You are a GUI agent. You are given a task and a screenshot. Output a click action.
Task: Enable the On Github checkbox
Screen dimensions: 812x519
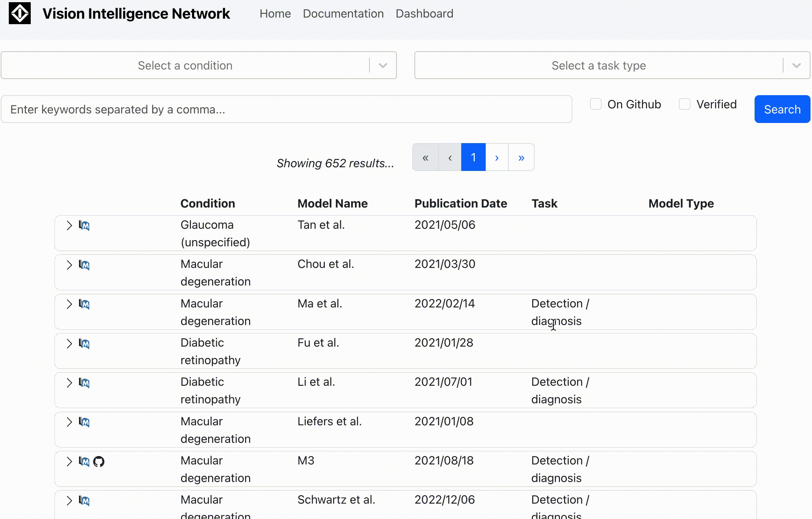[595, 104]
